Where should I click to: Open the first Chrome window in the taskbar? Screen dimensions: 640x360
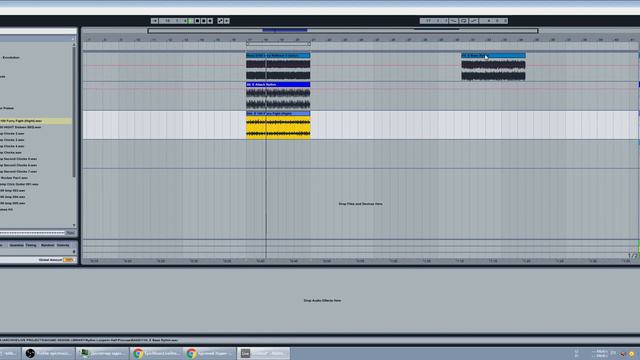click(x=157, y=353)
